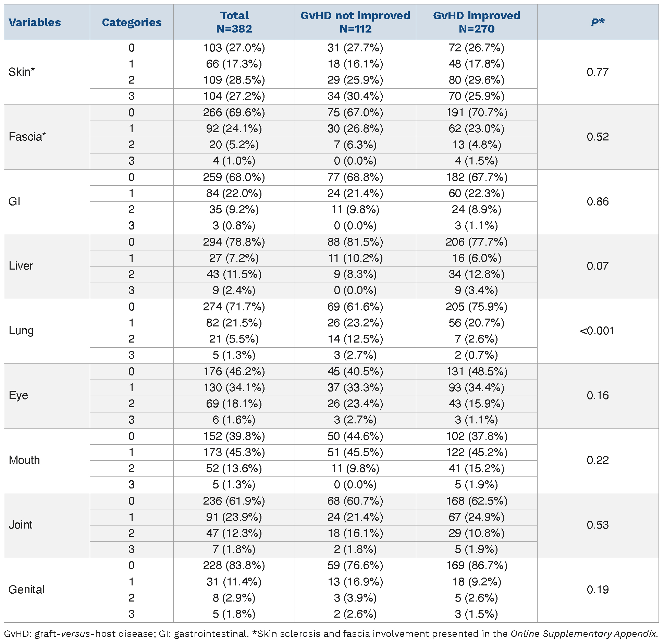
Task: Click the GI variable label
Action: pos(14,201)
